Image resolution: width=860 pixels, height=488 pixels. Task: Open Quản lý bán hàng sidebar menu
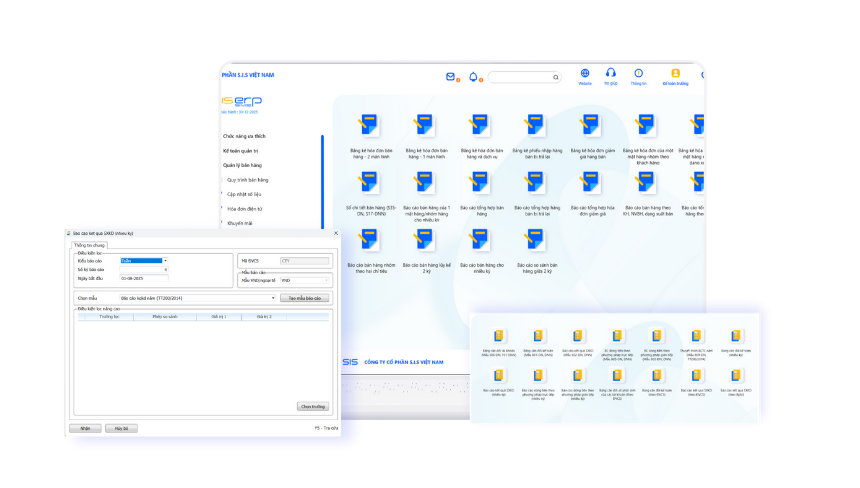(242, 165)
